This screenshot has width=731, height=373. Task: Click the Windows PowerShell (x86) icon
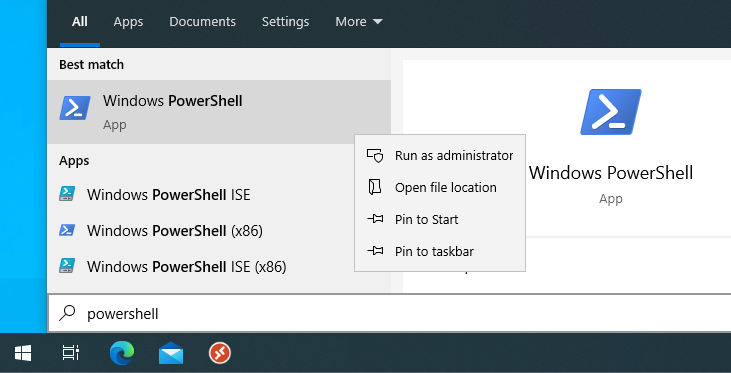click(67, 230)
